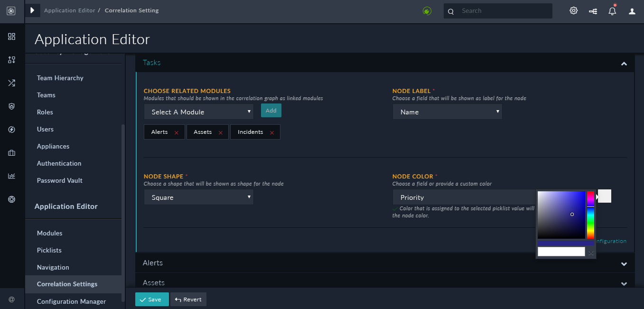The width and height of the screenshot is (644, 309).
Task: Open the Dashboard grid icon in sidebar
Action: click(11, 36)
